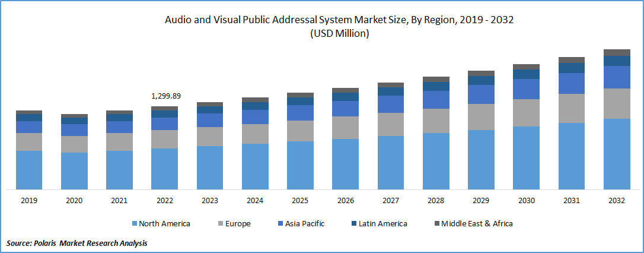Select North America segment of the 2030 bar
The width and height of the screenshot is (644, 253).
click(x=527, y=158)
